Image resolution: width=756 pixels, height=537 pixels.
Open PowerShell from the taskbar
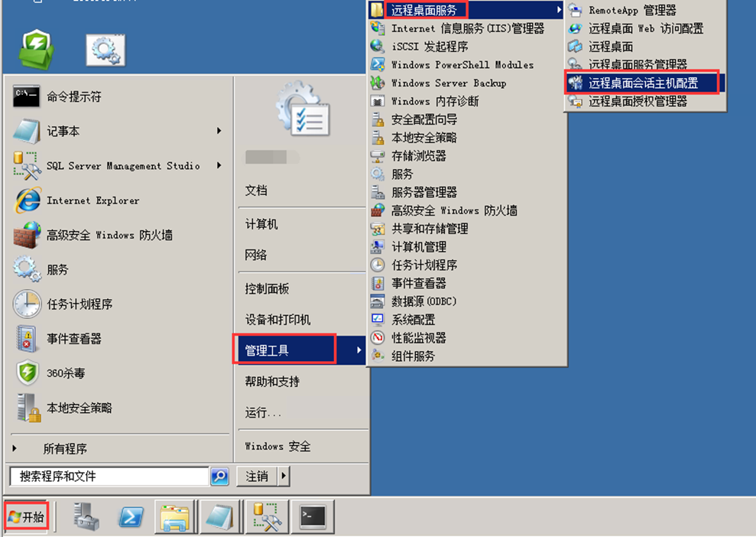pyautogui.click(x=131, y=517)
